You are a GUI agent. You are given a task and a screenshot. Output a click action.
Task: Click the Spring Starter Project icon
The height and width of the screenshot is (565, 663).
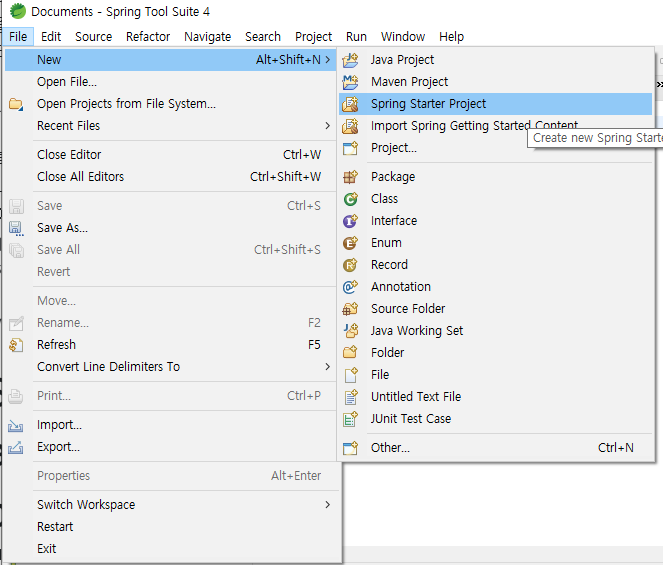pos(350,104)
